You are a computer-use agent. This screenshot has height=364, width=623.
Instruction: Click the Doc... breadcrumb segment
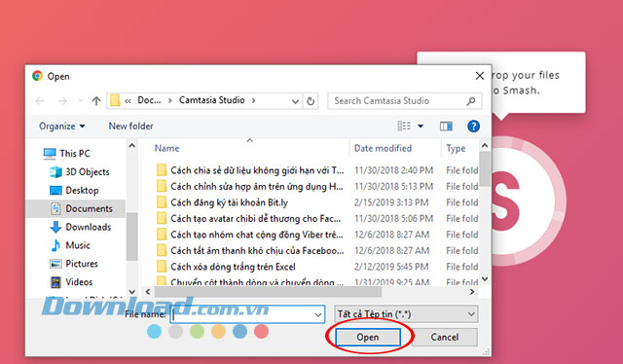[149, 100]
